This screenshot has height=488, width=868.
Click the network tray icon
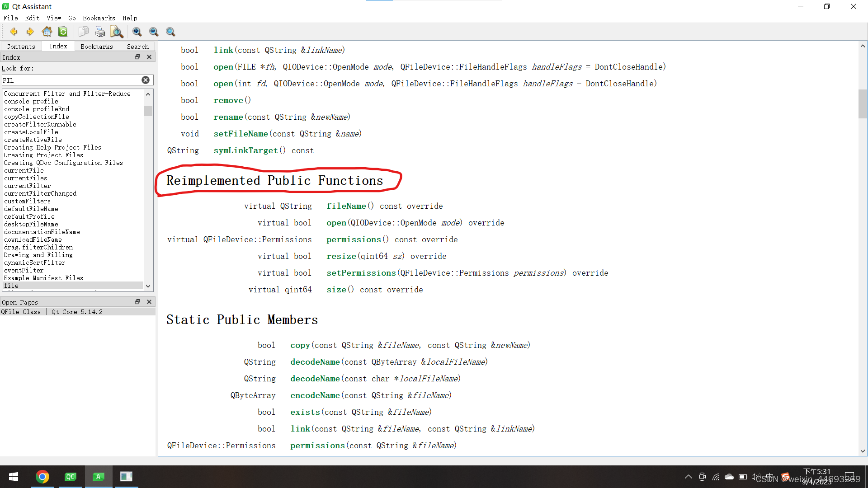(x=716, y=477)
